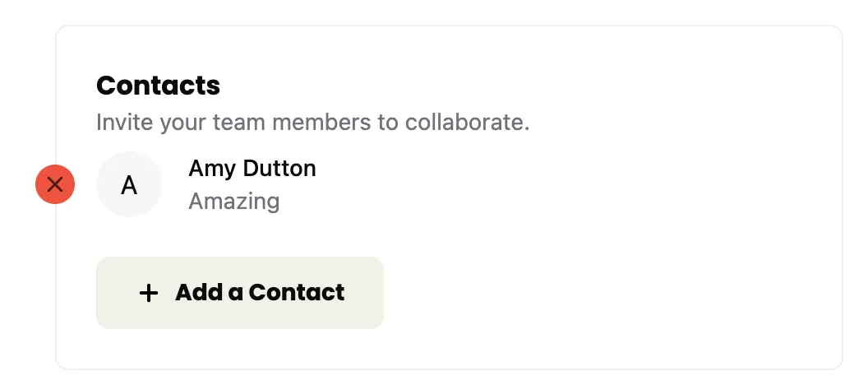This screenshot has height=390, width=868.
Task: Click the Contacts heading
Action: click(x=158, y=85)
